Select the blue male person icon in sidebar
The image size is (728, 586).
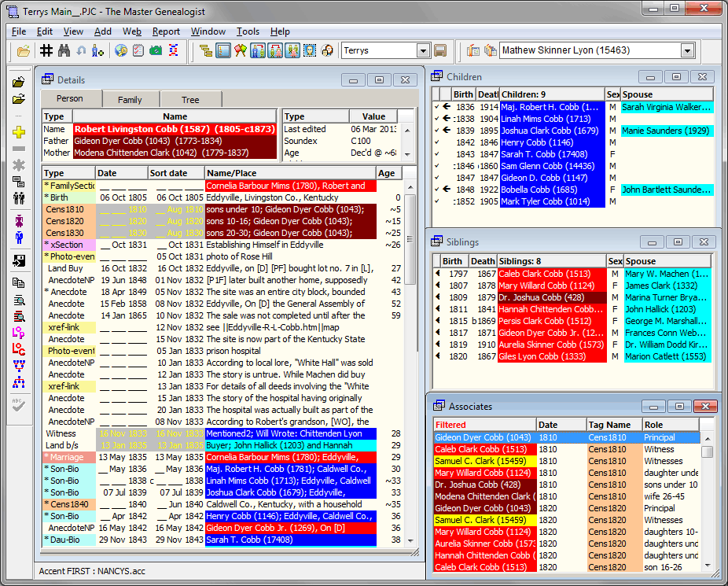point(20,238)
